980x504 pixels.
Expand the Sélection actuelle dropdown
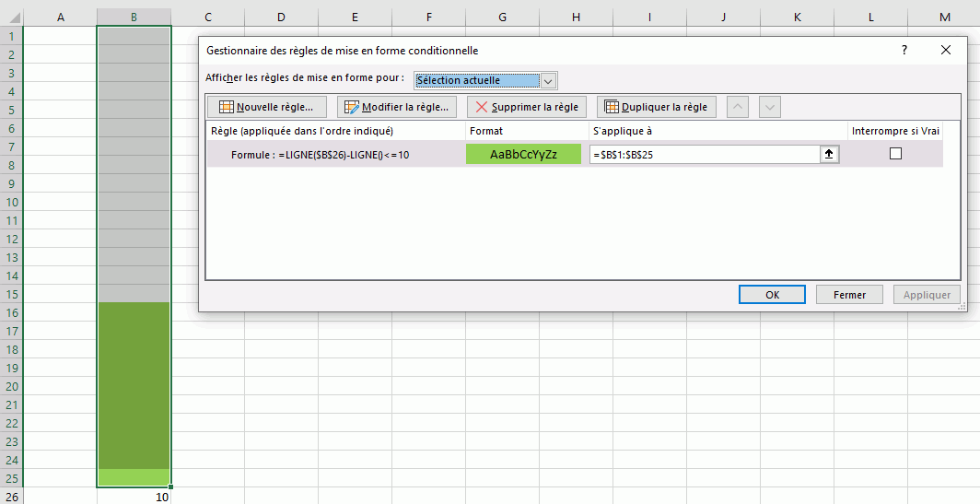coord(549,80)
